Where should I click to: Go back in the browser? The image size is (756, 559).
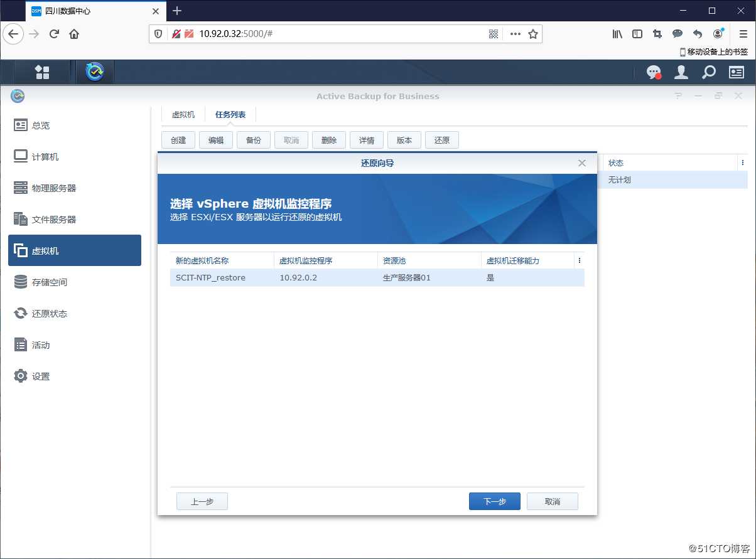tap(14, 34)
